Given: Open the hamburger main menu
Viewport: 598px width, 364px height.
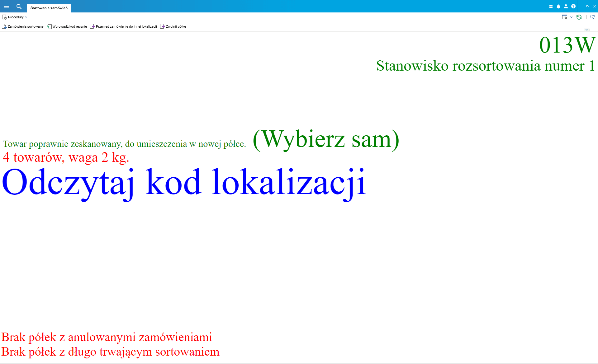Looking at the screenshot, I should 7,6.
